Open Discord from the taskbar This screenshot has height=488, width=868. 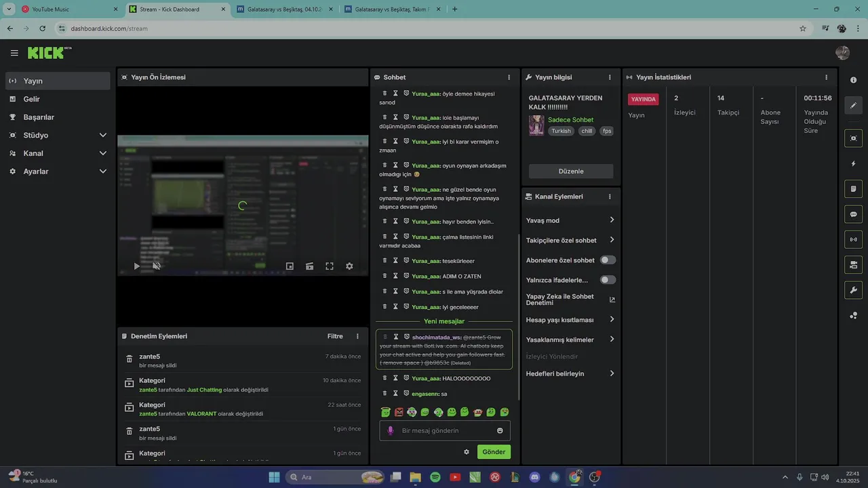coord(534,477)
